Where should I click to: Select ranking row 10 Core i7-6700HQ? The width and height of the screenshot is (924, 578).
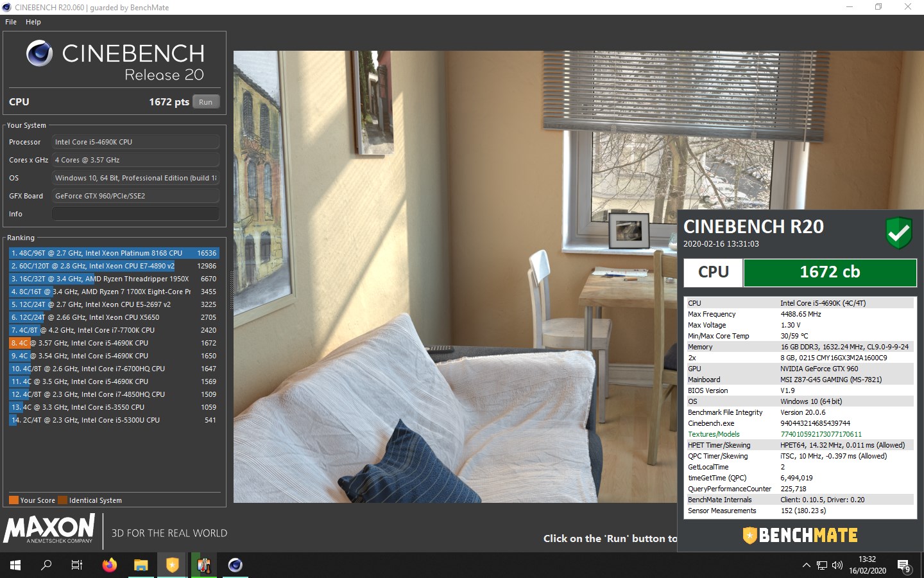click(114, 369)
